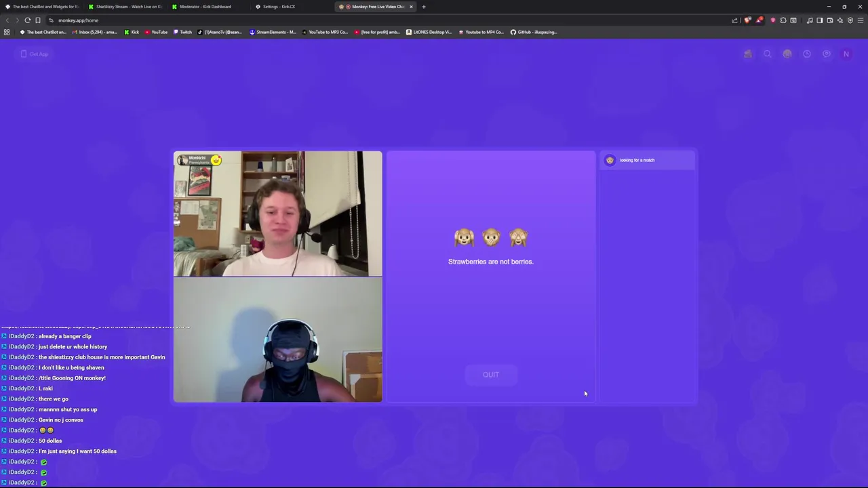Click chat message 'I don't like u being shaven'
This screenshot has height=488, width=868.
pos(71,368)
